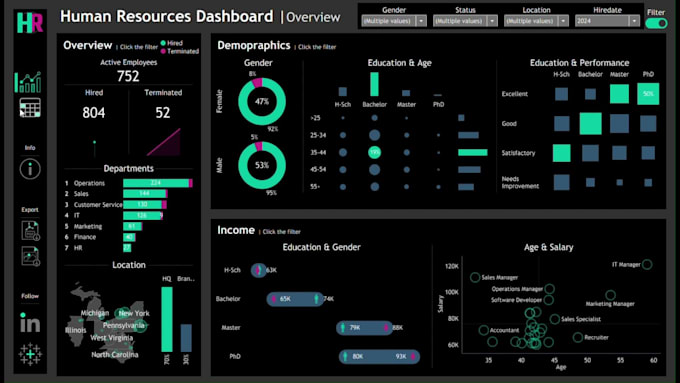Click the HR logo
The image size is (680, 383).
click(x=30, y=23)
